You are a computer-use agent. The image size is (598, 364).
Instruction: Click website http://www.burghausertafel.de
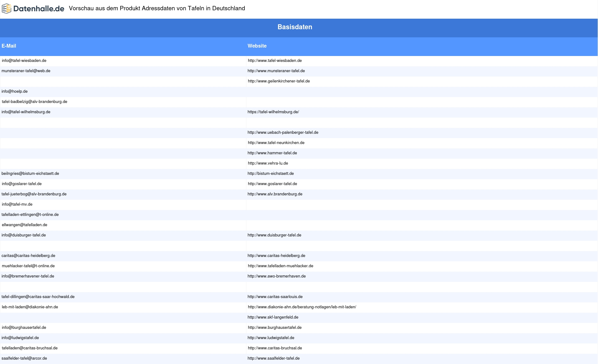tap(275, 328)
